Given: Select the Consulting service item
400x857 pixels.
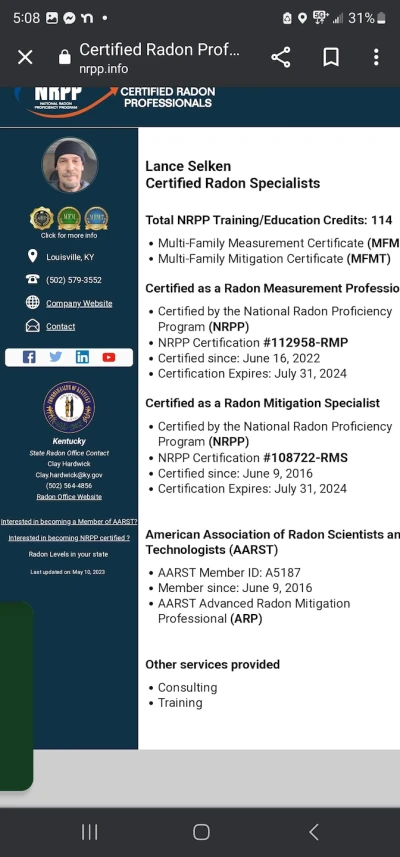Looking at the screenshot, I should (187, 688).
